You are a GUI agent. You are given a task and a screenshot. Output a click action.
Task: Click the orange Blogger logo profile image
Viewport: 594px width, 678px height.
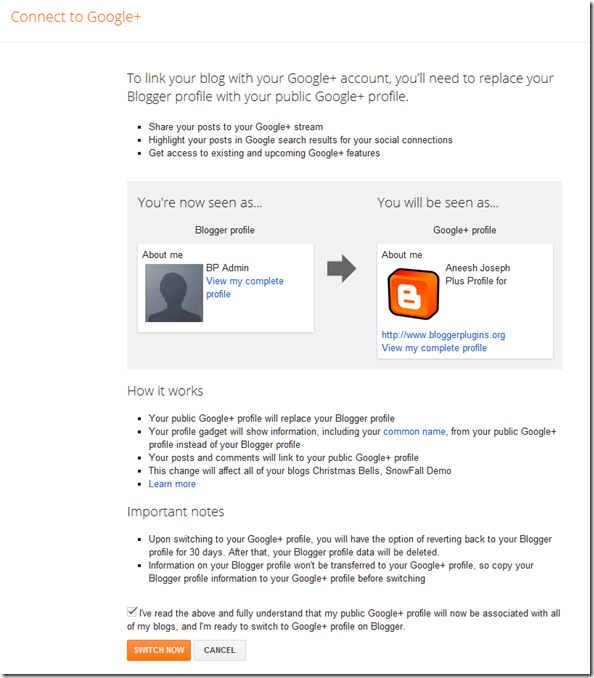413,294
